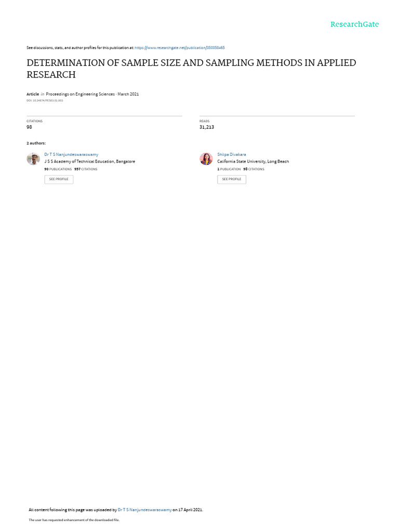Open the researchgate.net publication URL link
Image resolution: width=399 pixels, height=532 pixels.
(x=180, y=48)
